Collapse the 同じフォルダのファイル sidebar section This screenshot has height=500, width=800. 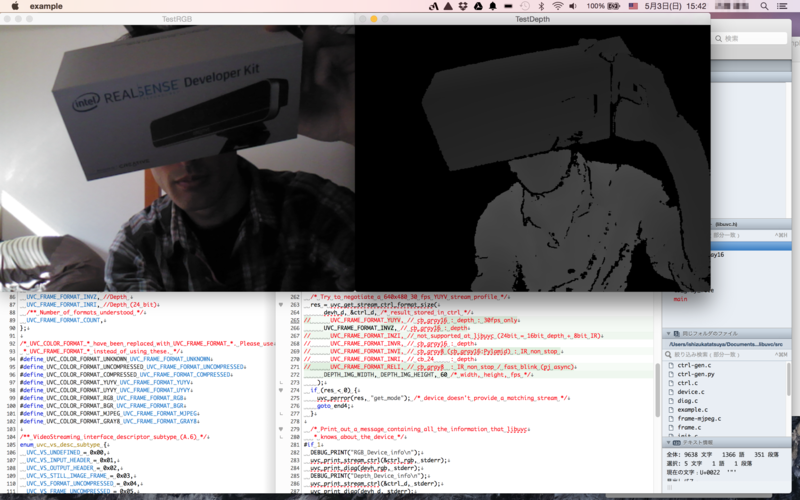click(x=668, y=333)
